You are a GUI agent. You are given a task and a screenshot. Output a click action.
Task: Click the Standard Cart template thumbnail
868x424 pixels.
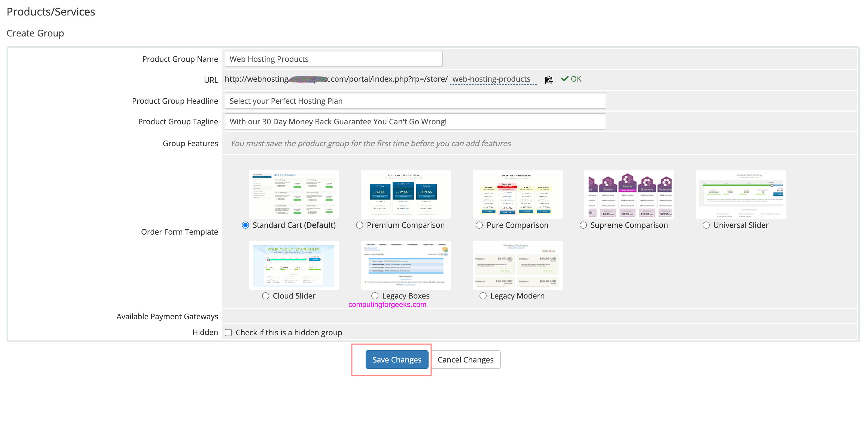pyautogui.click(x=294, y=195)
